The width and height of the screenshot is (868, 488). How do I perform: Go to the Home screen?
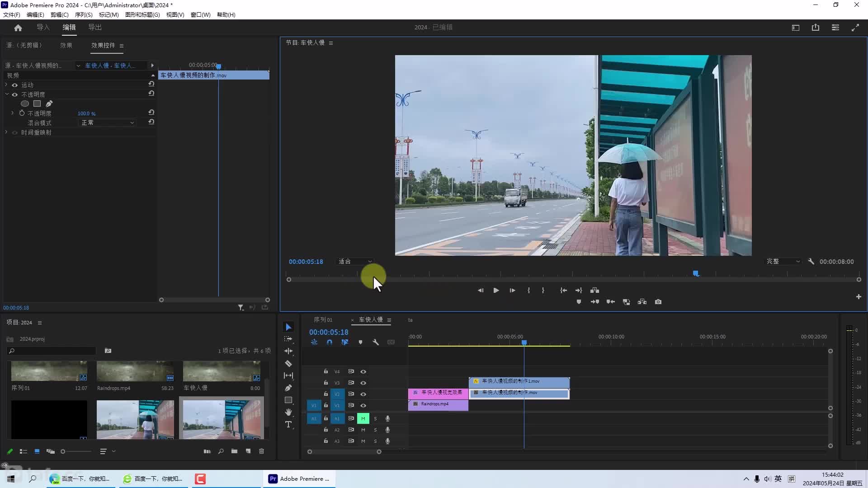click(x=18, y=28)
